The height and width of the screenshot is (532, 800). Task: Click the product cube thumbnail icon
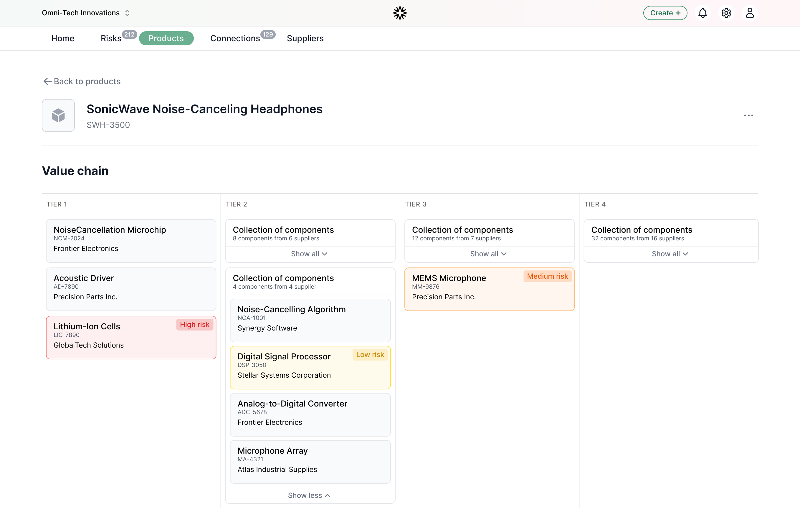coord(58,116)
